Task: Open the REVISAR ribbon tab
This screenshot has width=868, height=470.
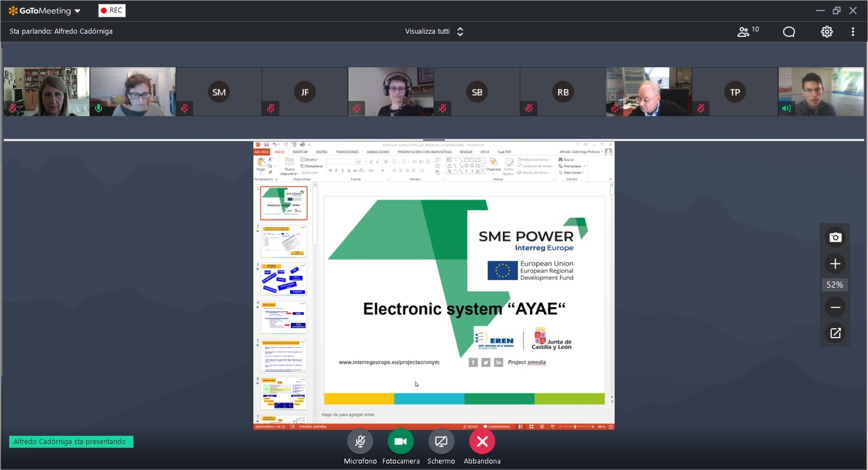Action: (x=466, y=152)
